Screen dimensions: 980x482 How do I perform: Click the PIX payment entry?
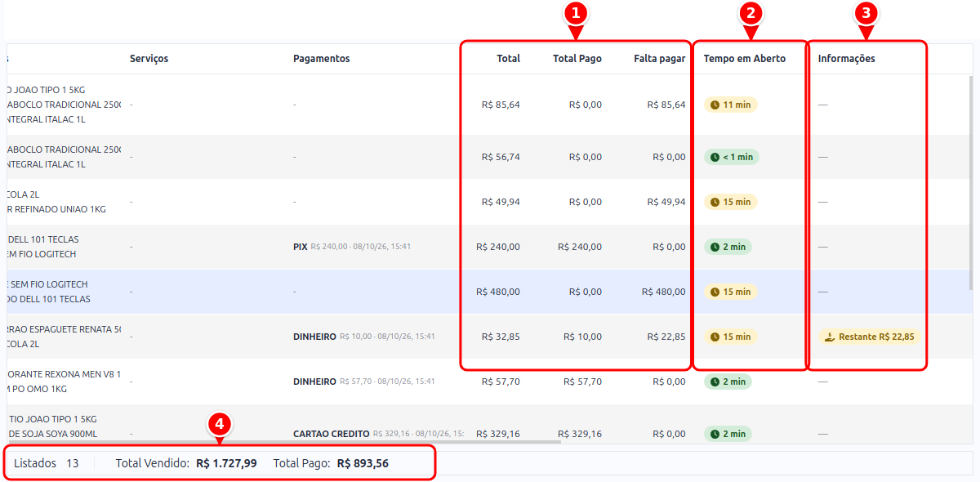352,247
